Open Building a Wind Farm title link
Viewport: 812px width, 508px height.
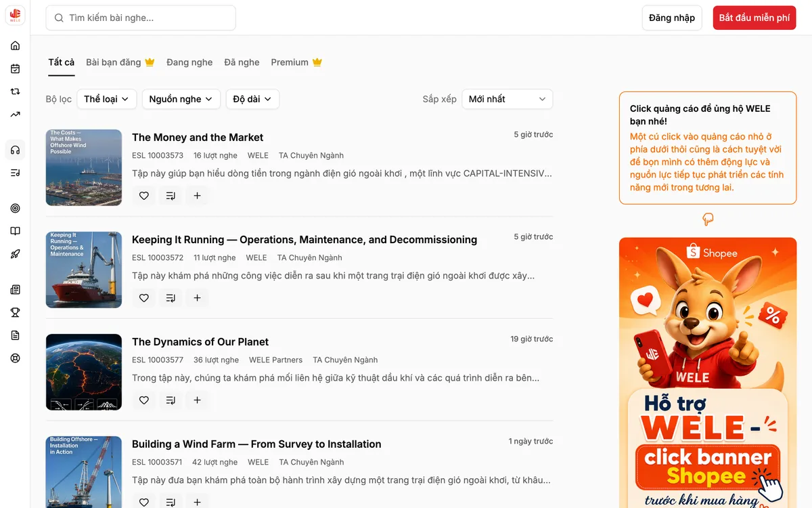tap(256, 444)
